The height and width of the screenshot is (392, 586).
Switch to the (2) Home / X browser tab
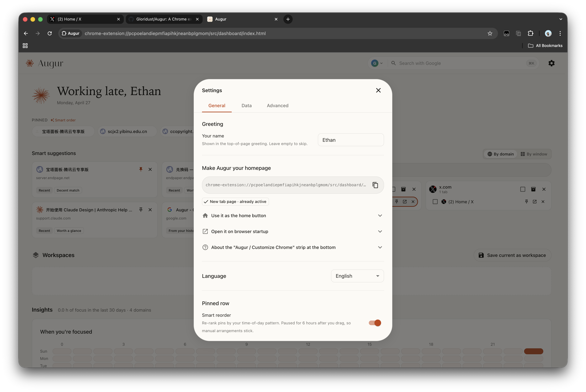(85, 19)
